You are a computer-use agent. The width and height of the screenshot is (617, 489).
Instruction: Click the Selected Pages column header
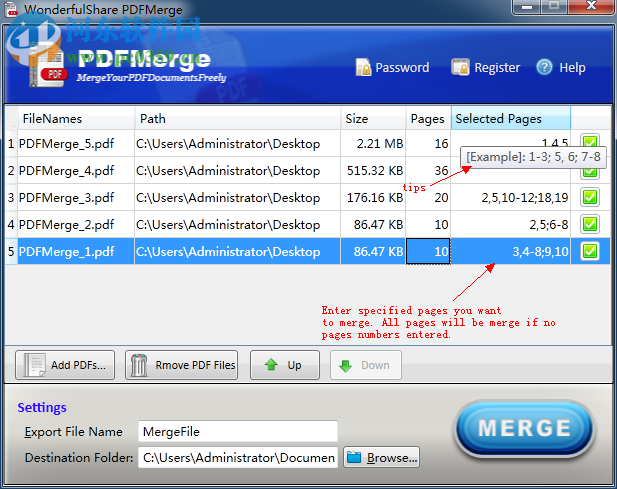pos(511,118)
